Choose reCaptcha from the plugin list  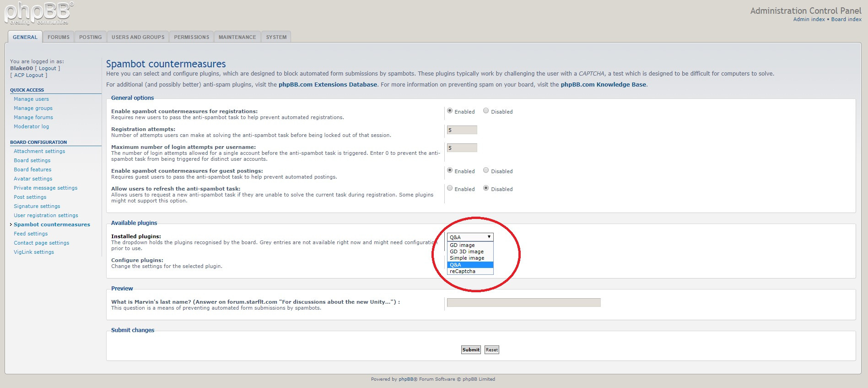click(x=463, y=271)
